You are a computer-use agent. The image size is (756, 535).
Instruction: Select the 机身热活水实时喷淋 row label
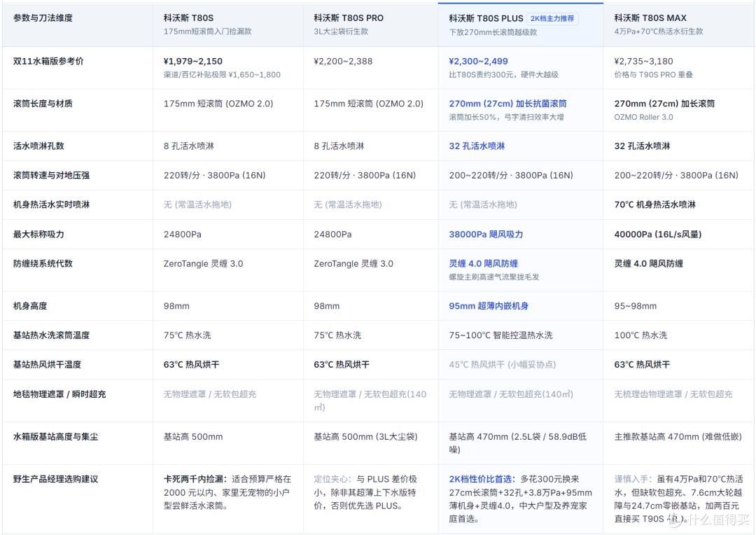point(51,204)
